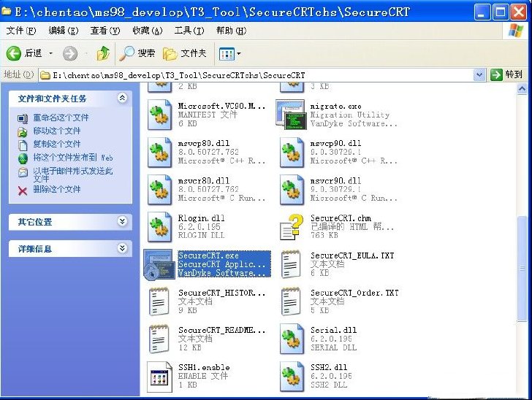This screenshot has height=400, width=532.
Task: Click 删除这个文件 link
Action: coord(57,189)
